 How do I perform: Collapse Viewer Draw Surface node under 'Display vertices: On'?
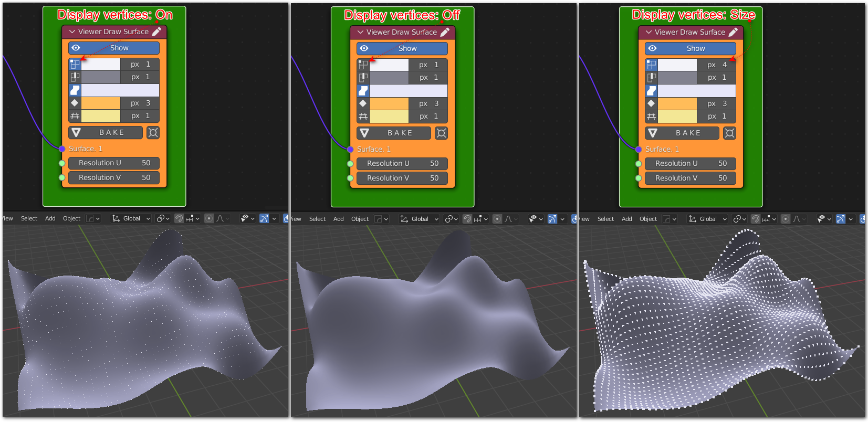[72, 31]
